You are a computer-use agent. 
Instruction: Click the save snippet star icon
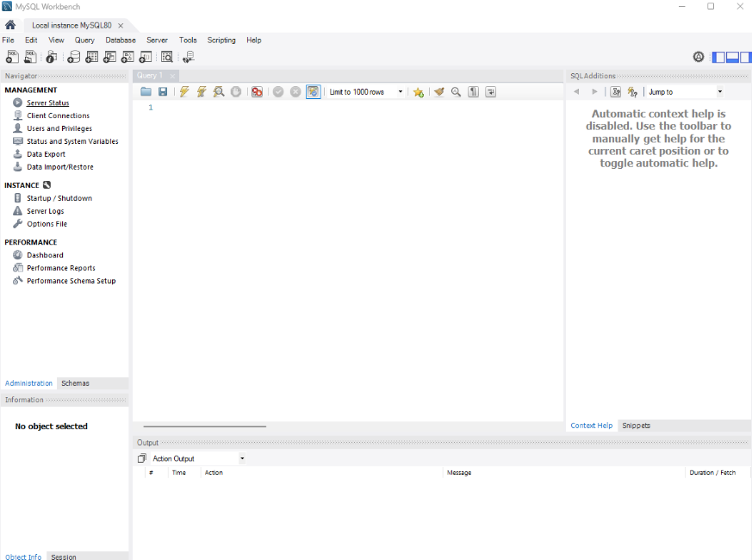419,92
